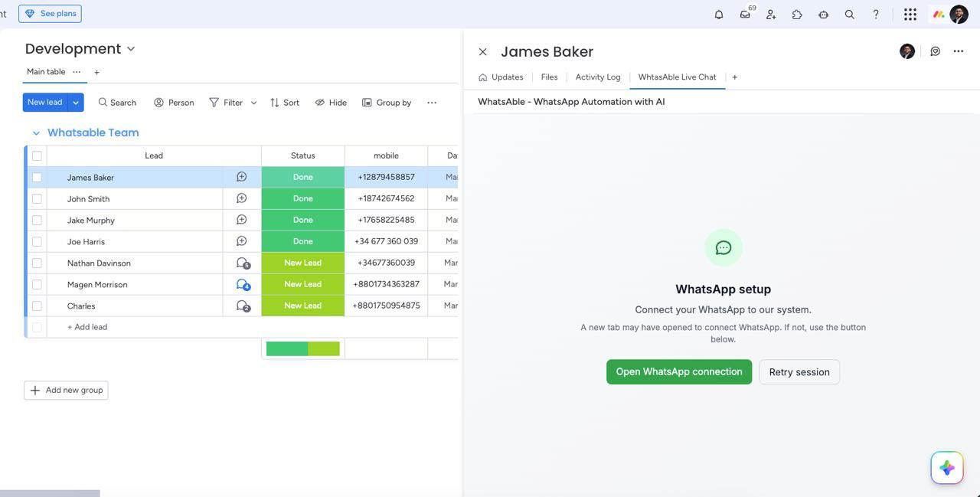The width and height of the screenshot is (980, 497).
Task: Open Nathan Davinson's updates bubble
Action: (x=243, y=263)
